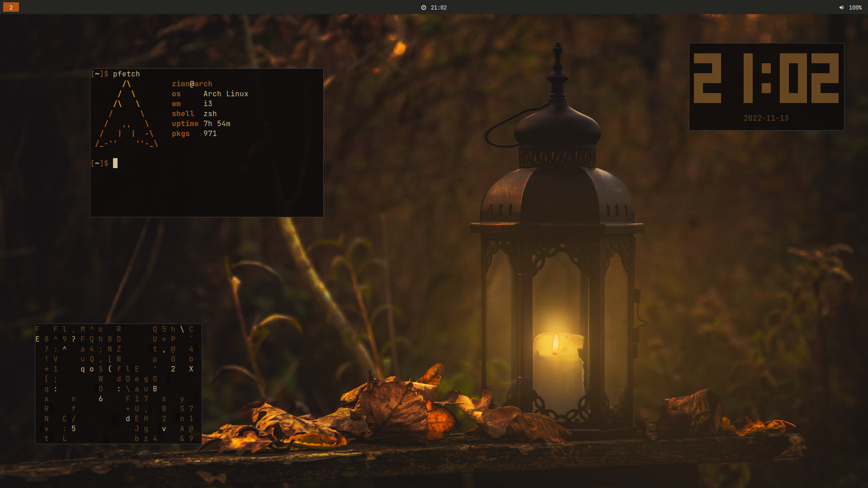Image resolution: width=868 pixels, height=488 pixels.
Task: Click the pkgs '971' value
Action: click(x=210, y=134)
